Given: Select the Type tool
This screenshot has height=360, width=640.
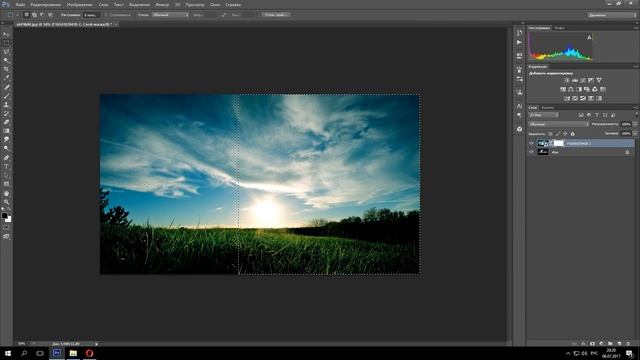Looking at the screenshot, I should coord(6,167).
